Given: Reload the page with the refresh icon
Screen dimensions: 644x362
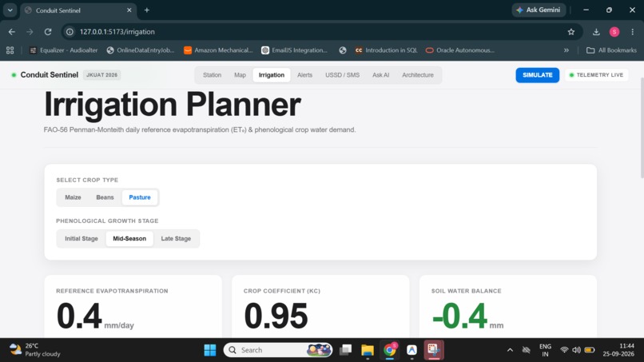Looking at the screenshot, I should tap(48, 32).
